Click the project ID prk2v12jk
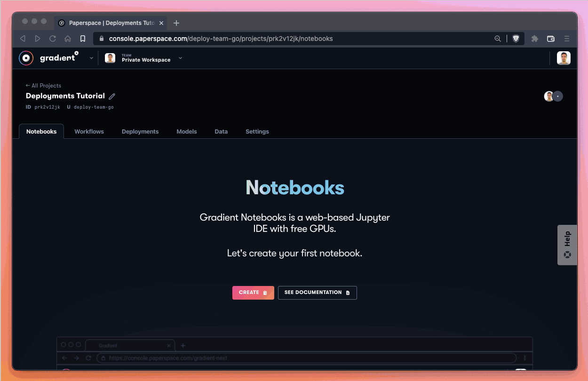Image resolution: width=588 pixels, height=381 pixels. point(47,107)
